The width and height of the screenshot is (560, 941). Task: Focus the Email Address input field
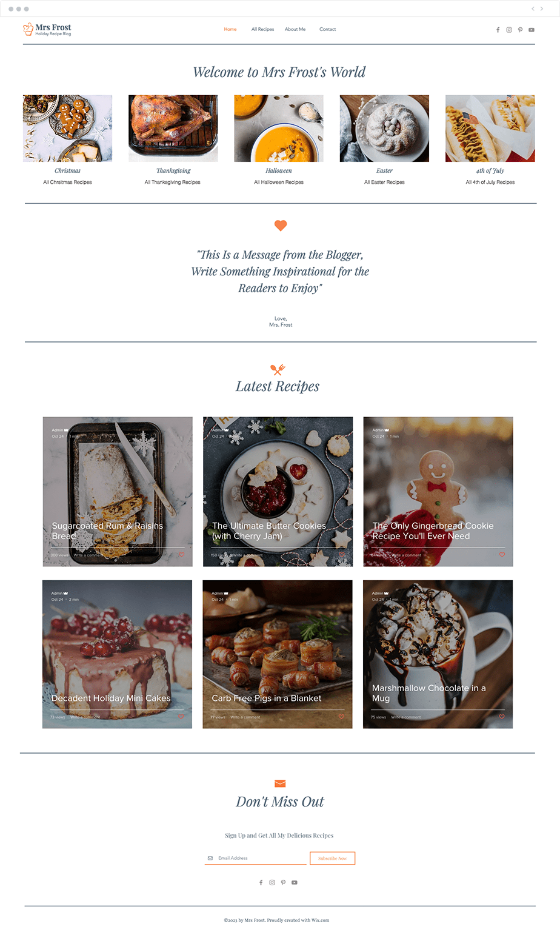point(256,858)
